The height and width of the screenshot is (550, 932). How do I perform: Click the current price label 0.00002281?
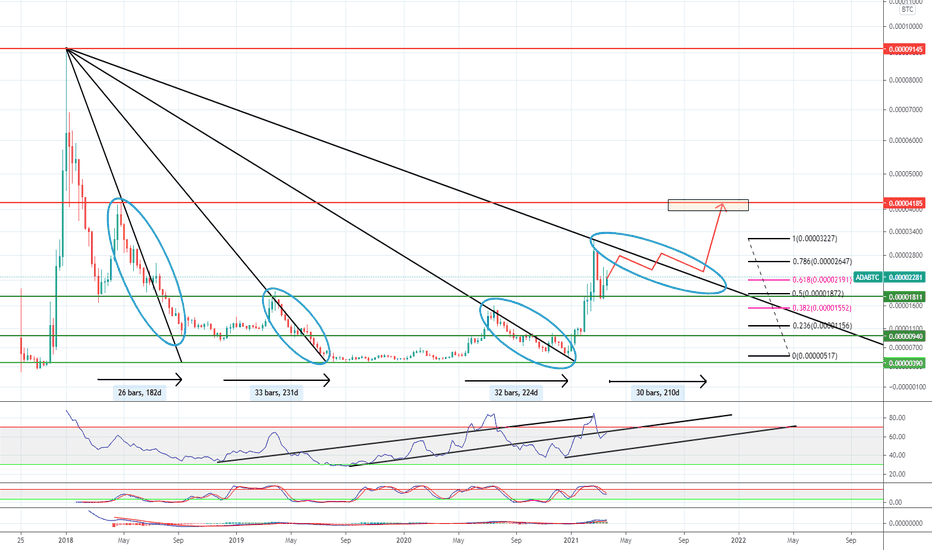(x=905, y=277)
